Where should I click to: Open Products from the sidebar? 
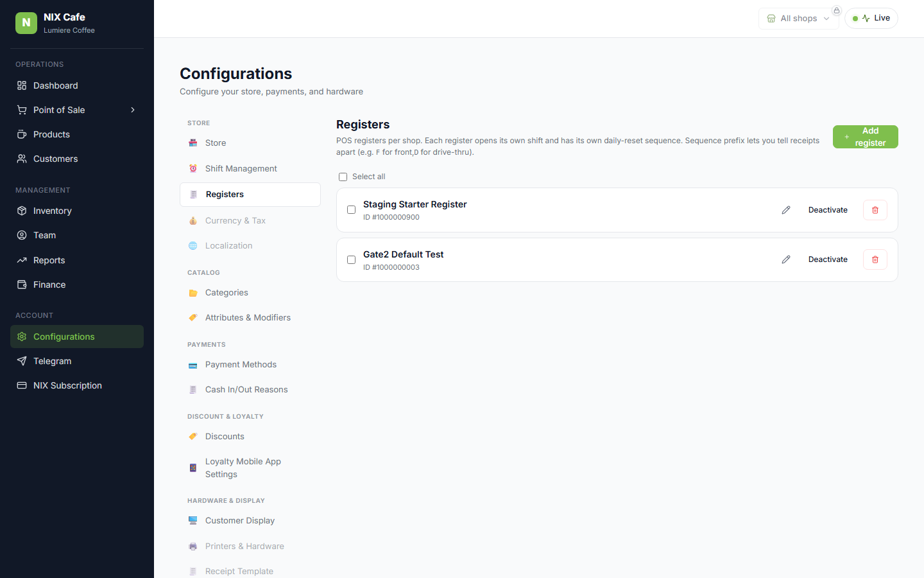coord(77,134)
